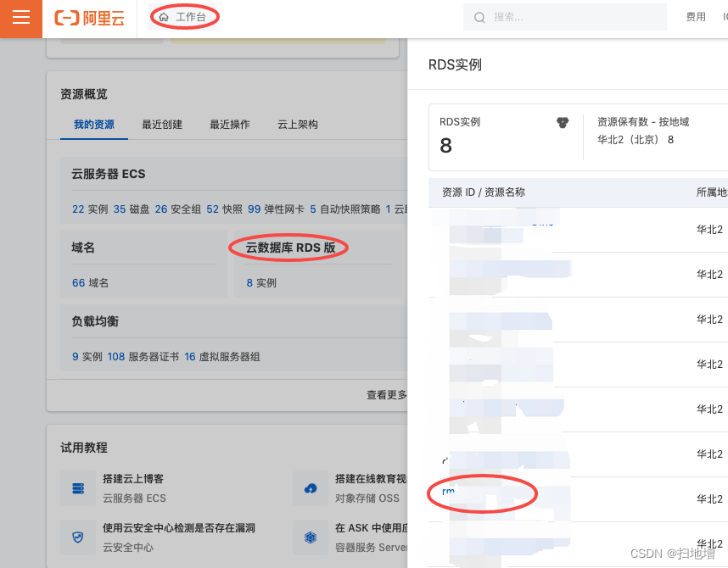Click the RDS instance count 8
Image resolution: width=728 pixels, height=568 pixels.
click(x=445, y=146)
